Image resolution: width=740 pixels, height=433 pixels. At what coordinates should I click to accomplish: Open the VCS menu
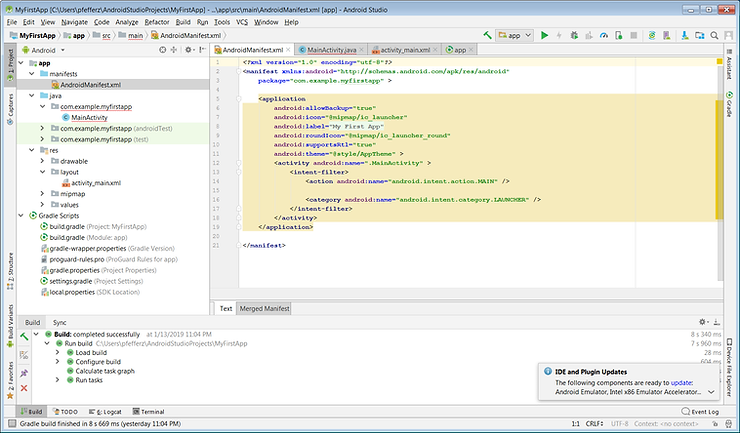(x=242, y=22)
